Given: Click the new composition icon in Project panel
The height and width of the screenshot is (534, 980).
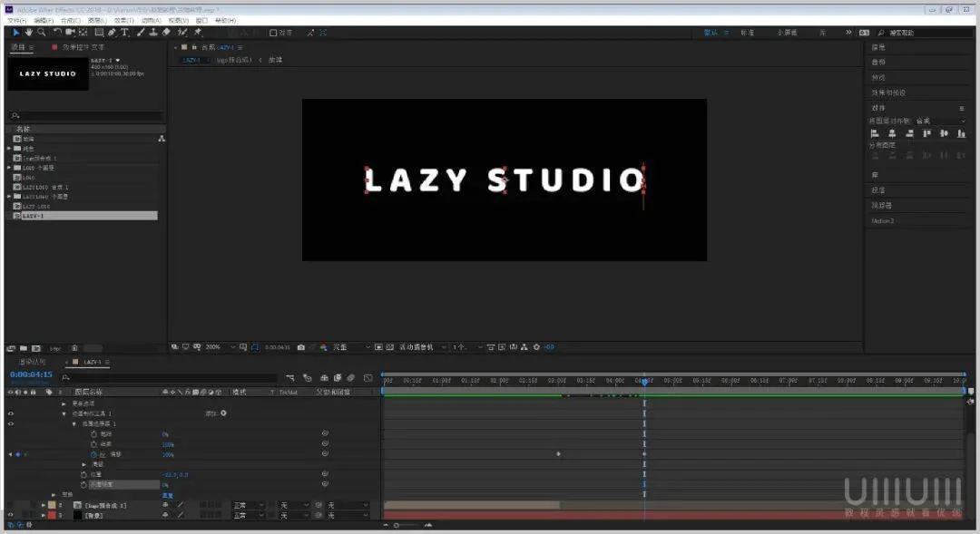Looking at the screenshot, I should pyautogui.click(x=36, y=348).
